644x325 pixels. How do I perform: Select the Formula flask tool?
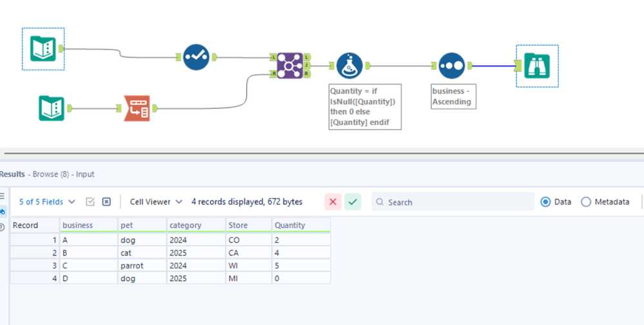click(x=349, y=66)
